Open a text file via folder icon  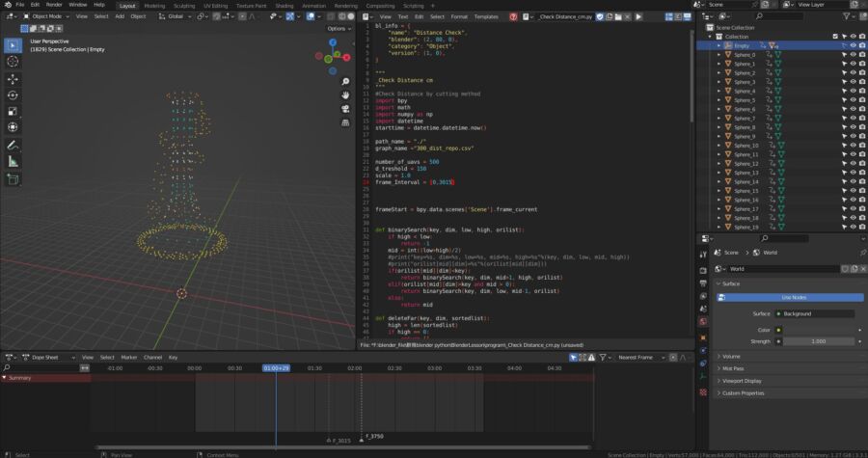pyautogui.click(x=618, y=16)
